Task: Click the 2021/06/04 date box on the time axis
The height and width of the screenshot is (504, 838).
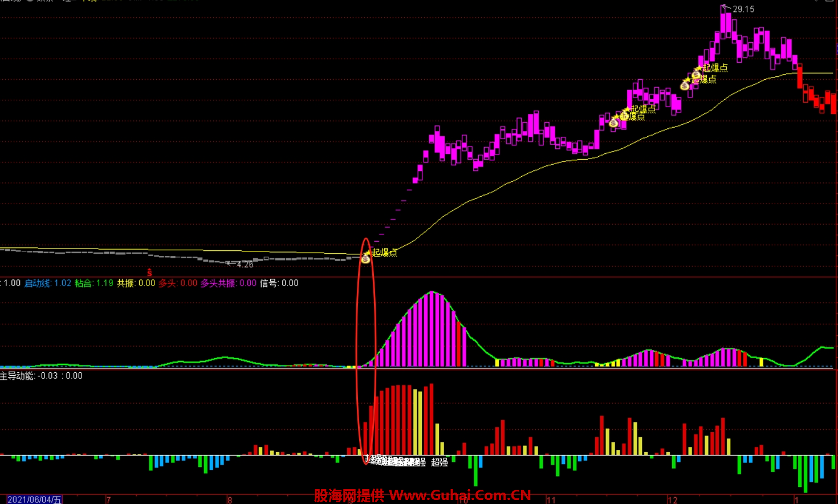Action: [x=33, y=499]
